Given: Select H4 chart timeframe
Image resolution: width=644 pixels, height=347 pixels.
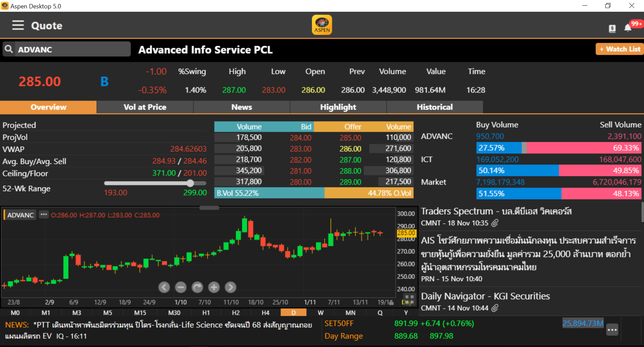Looking at the screenshot, I should tap(265, 312).
